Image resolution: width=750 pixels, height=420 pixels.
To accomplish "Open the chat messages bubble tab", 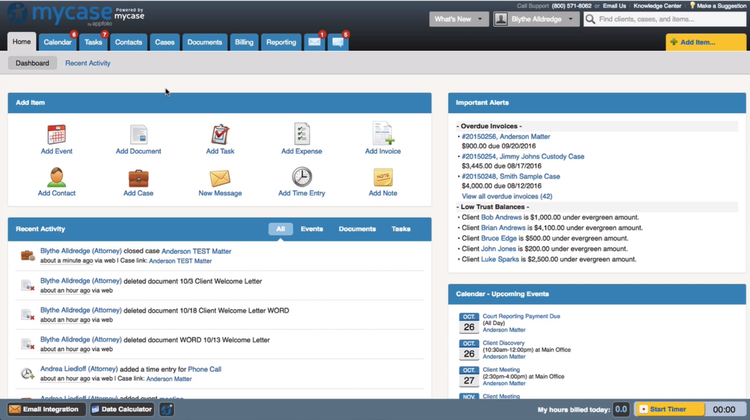I will 338,42.
